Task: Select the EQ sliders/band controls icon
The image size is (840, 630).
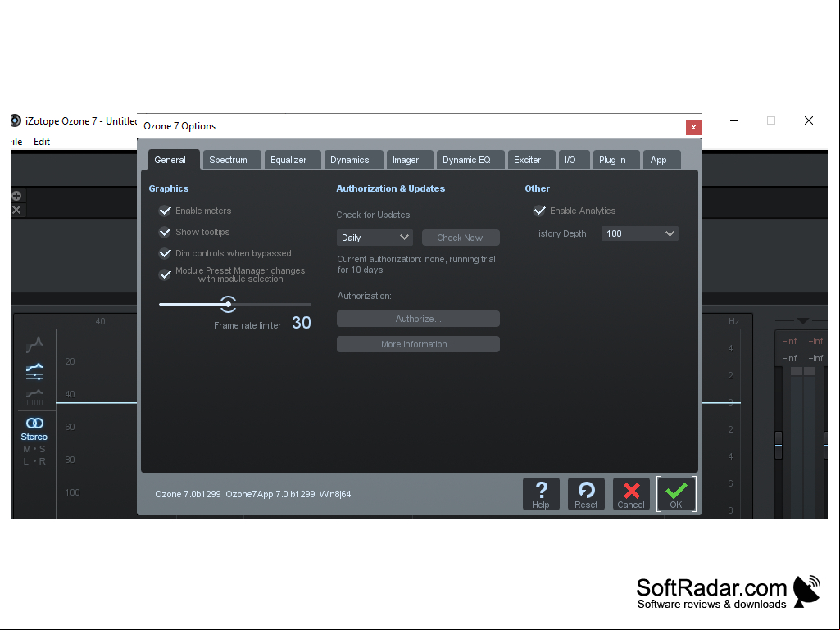Action: click(34, 371)
